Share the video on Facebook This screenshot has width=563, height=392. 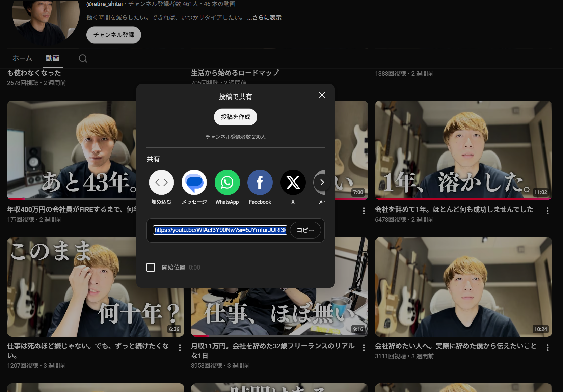(x=260, y=182)
